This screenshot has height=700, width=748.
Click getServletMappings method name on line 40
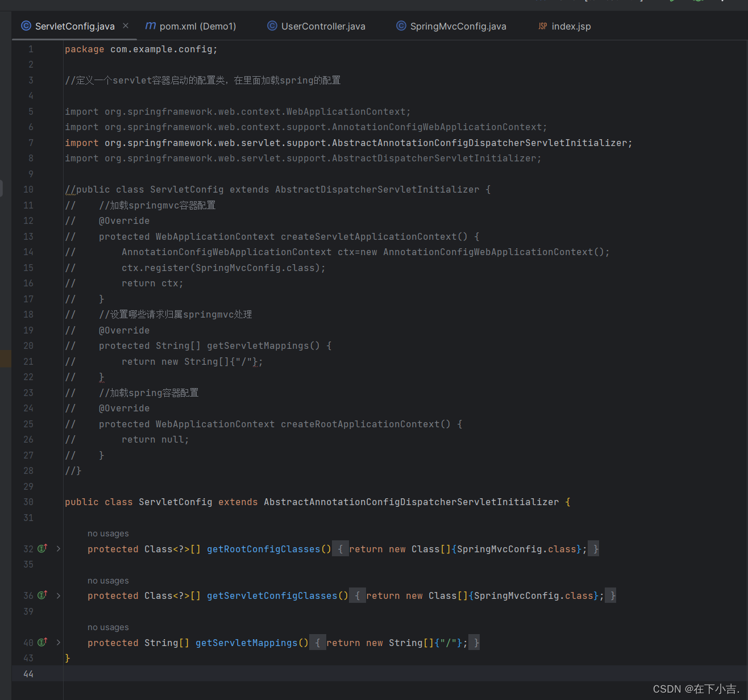(247, 643)
